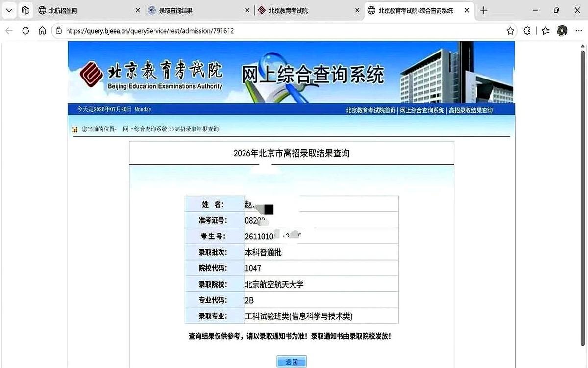588x368 pixels.
Task: Click the 北京航空航天大学 value
Action: tap(274, 284)
